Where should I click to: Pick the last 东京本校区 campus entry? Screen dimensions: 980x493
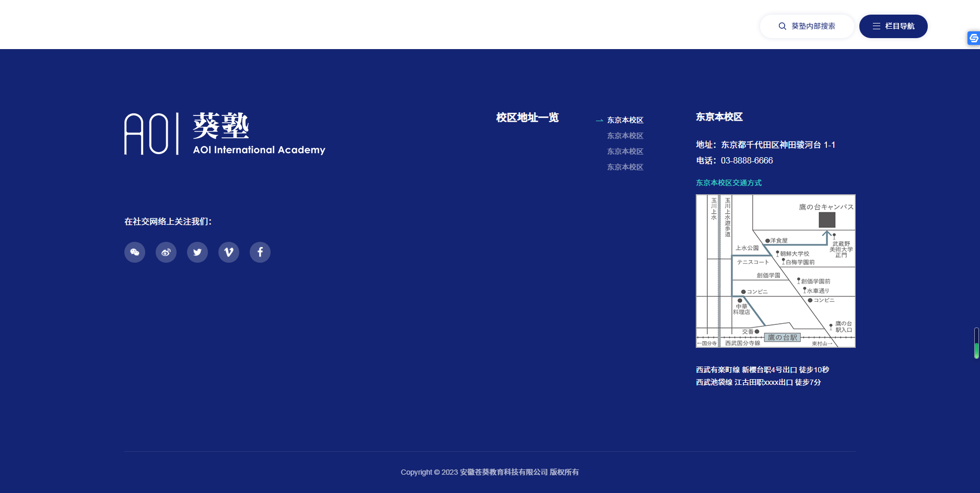click(x=625, y=167)
